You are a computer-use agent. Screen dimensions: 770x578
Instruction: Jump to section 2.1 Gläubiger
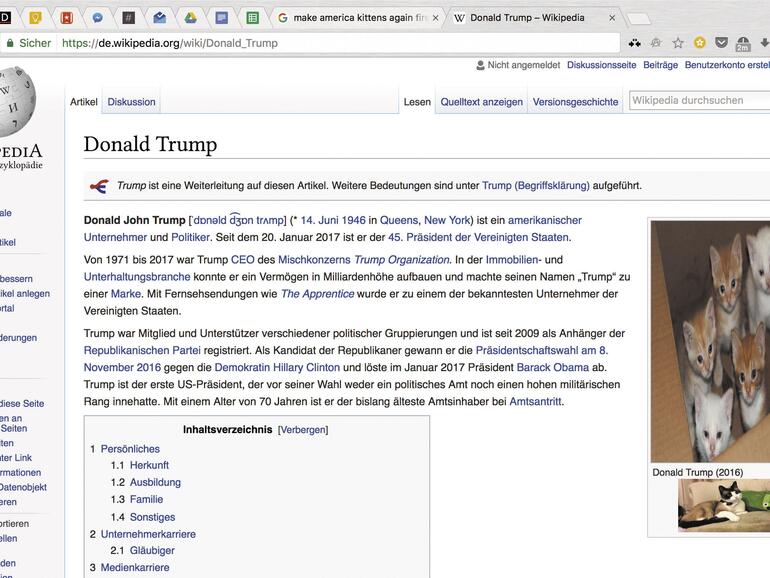coord(152,550)
